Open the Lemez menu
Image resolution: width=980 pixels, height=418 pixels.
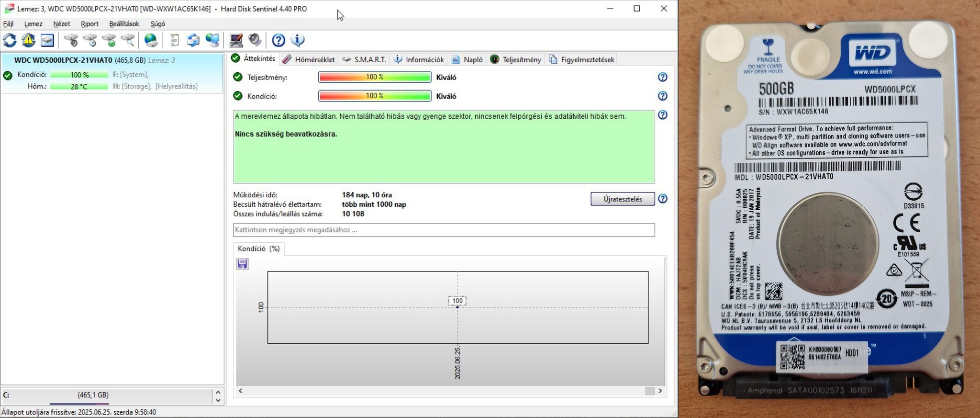coord(33,23)
